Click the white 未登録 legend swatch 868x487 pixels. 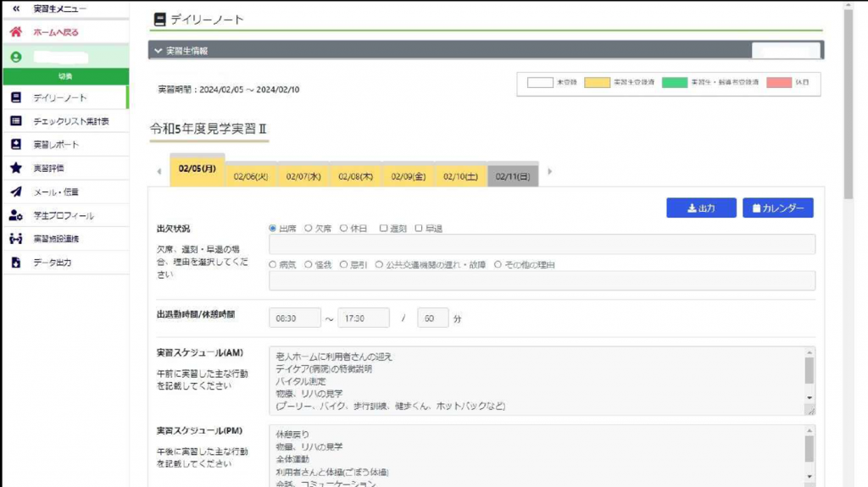click(540, 82)
